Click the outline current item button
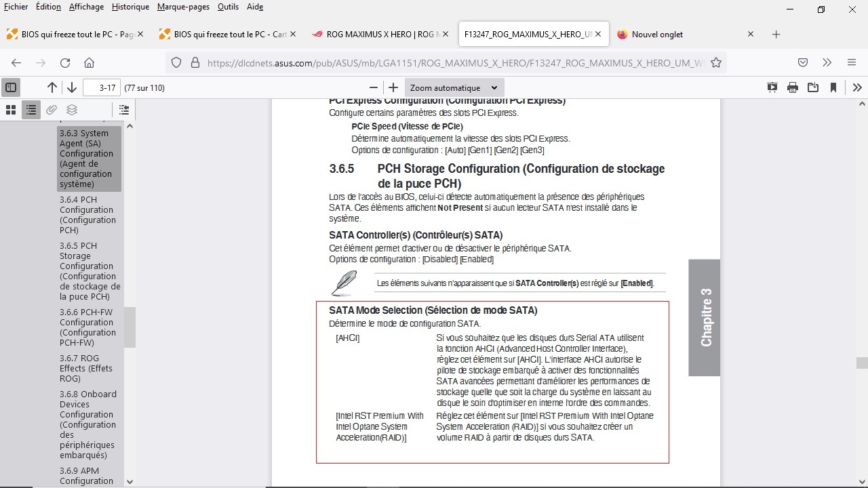This screenshot has height=488, width=868. click(x=124, y=110)
